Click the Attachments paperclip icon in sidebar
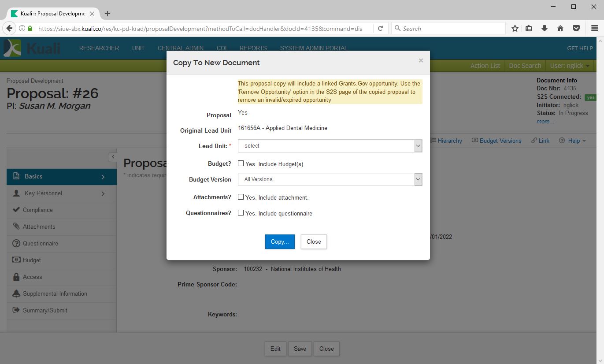 click(16, 227)
